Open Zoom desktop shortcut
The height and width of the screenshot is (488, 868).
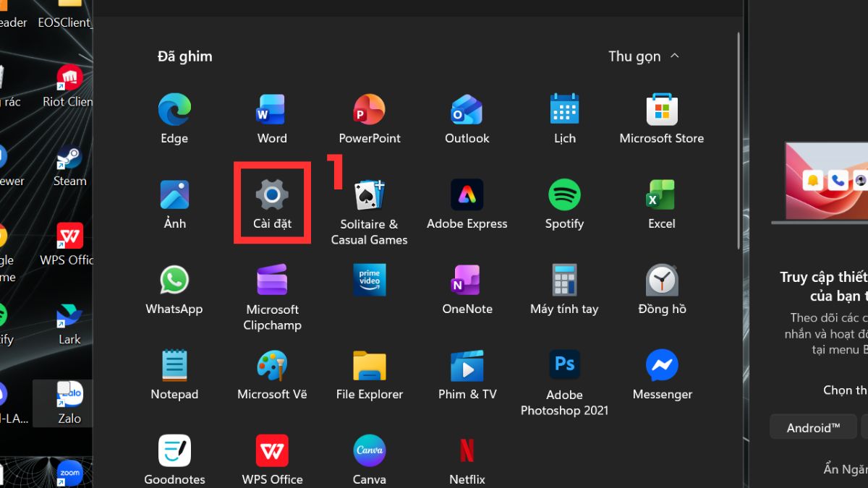pos(69,474)
